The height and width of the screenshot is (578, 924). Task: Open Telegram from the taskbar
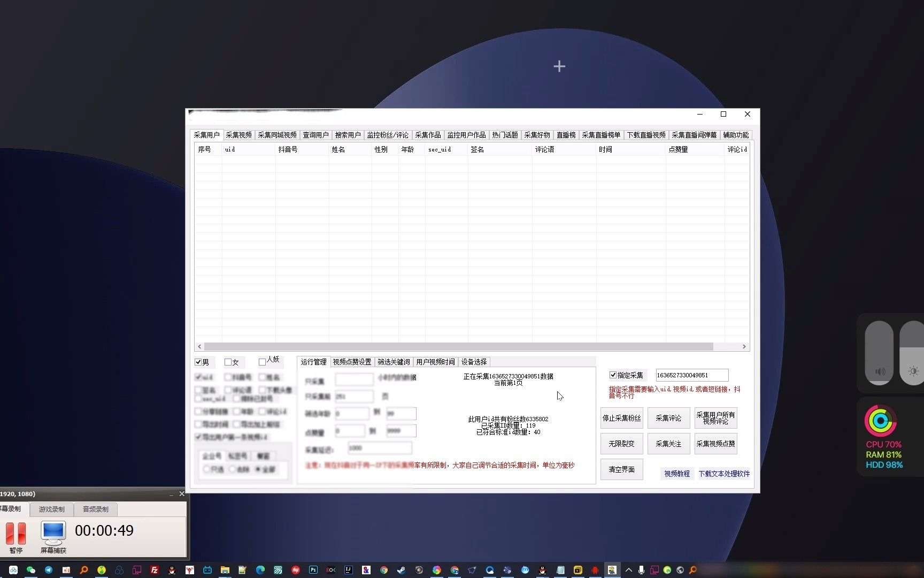[x=49, y=570]
